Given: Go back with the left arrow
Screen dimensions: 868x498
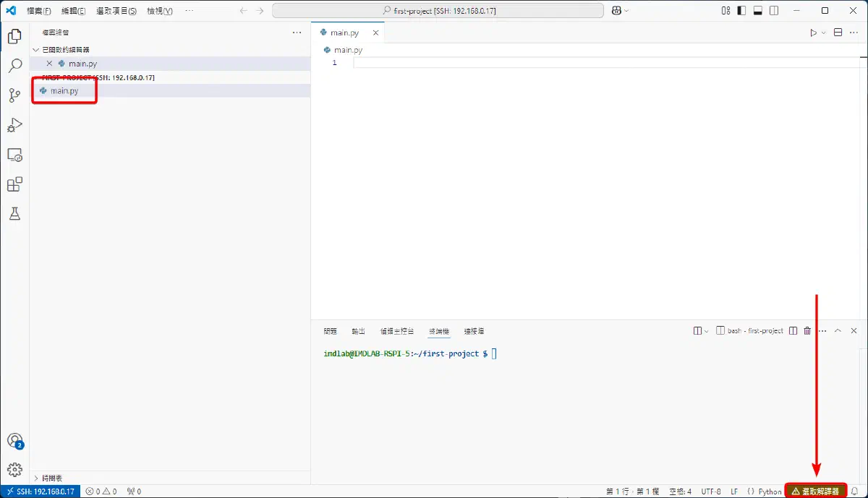Looking at the screenshot, I should coord(243,11).
